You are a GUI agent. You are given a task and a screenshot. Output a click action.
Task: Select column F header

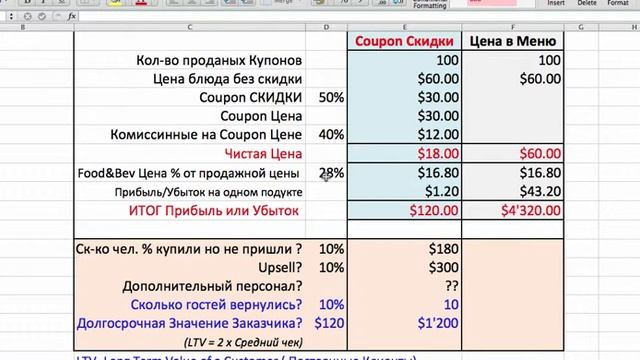click(x=513, y=27)
